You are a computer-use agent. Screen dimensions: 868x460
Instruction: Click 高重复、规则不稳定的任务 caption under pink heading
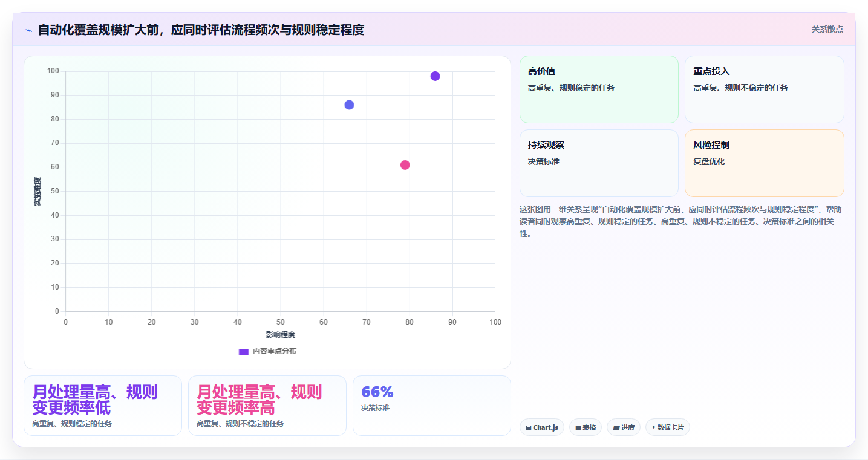(x=240, y=424)
